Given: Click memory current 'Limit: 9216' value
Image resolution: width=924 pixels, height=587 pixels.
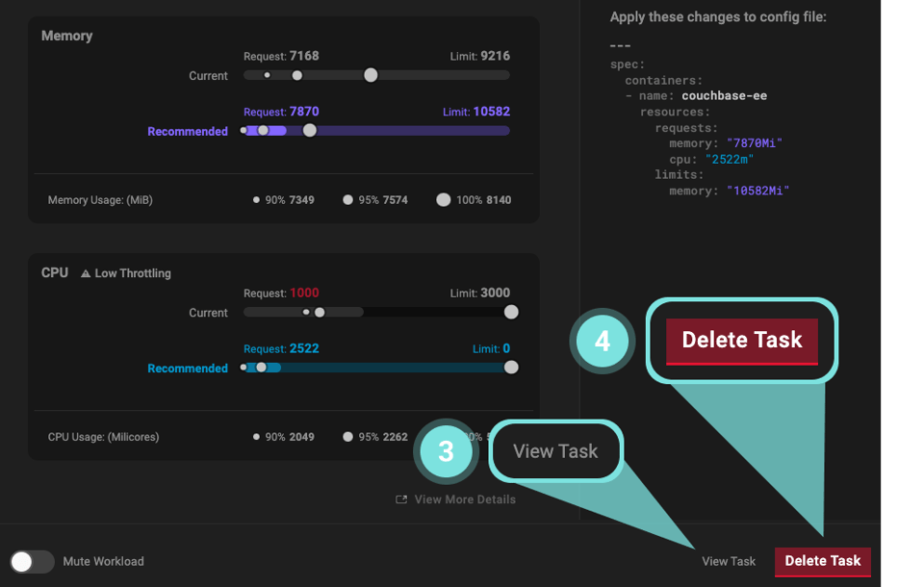Looking at the screenshot, I should [x=480, y=56].
